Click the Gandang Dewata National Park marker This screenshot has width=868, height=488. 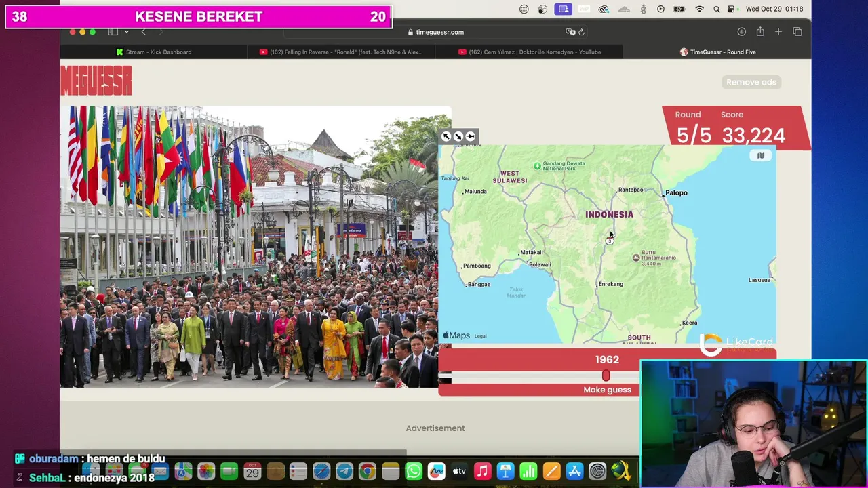(x=537, y=165)
